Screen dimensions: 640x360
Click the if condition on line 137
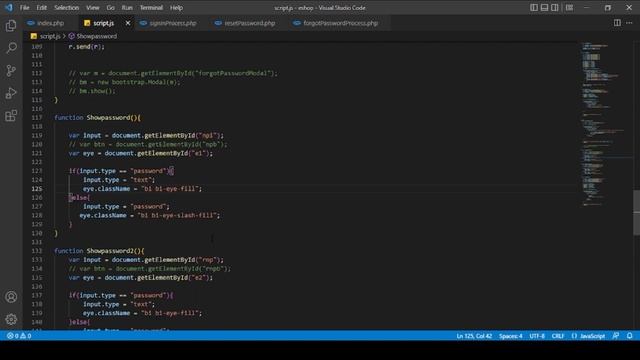point(121,295)
